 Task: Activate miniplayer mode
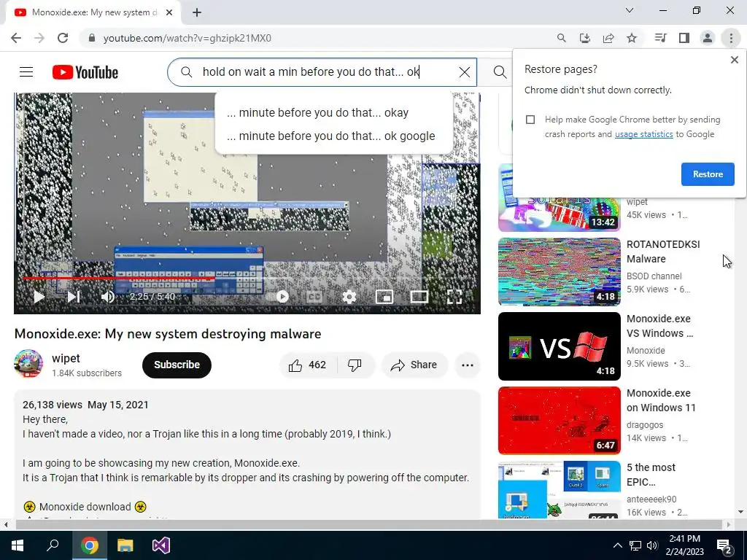click(x=384, y=297)
